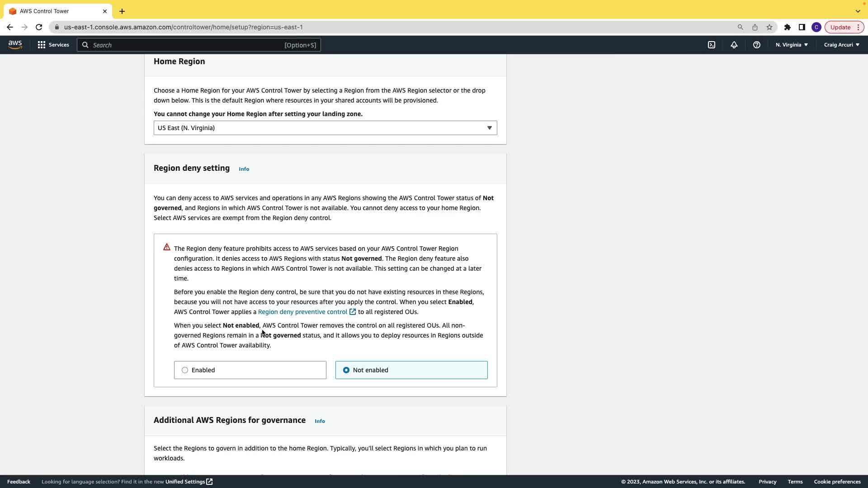Reload the page
Screen dimensions: 868x488
click(x=39, y=27)
